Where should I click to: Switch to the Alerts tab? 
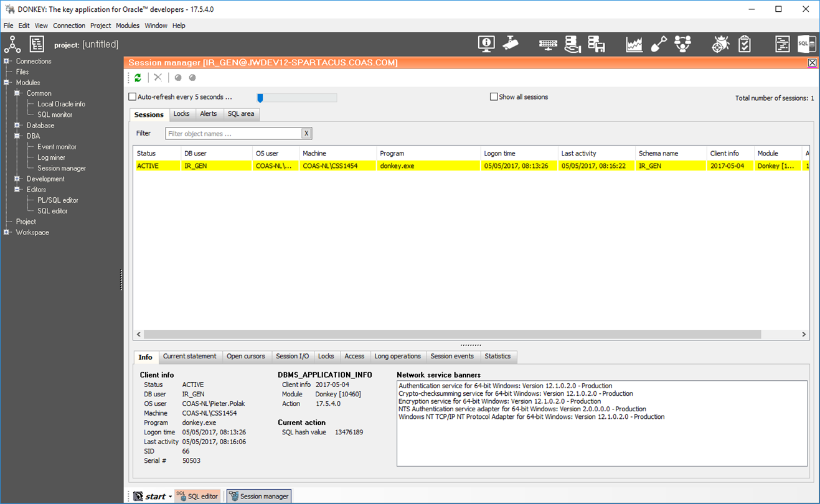[209, 114]
